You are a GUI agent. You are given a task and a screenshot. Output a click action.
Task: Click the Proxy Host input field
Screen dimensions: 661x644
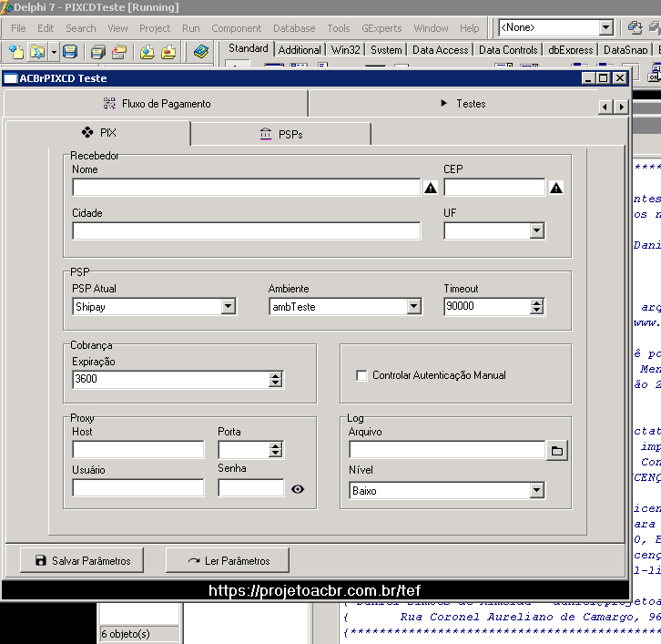pyautogui.click(x=138, y=450)
